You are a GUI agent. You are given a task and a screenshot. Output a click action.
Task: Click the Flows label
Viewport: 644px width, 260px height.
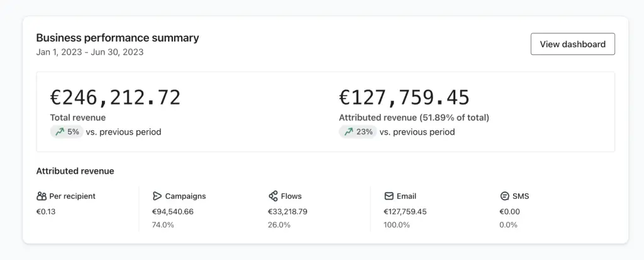click(291, 196)
